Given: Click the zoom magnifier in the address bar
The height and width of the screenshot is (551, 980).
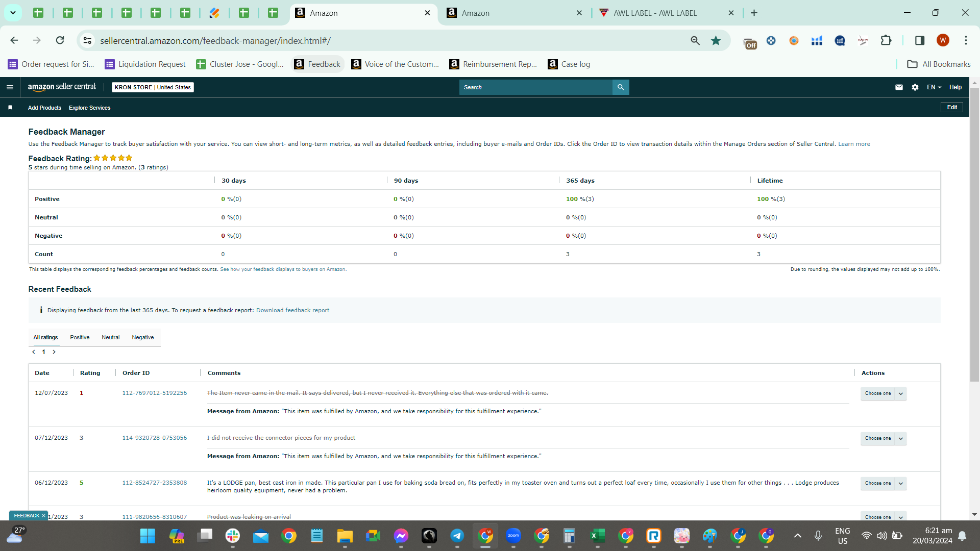Looking at the screenshot, I should tap(695, 40).
